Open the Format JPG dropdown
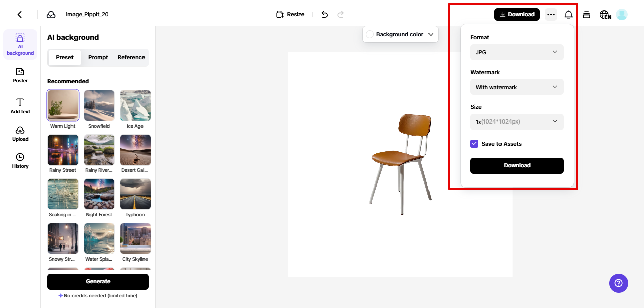Viewport: 644px width, 308px height. 517,52
